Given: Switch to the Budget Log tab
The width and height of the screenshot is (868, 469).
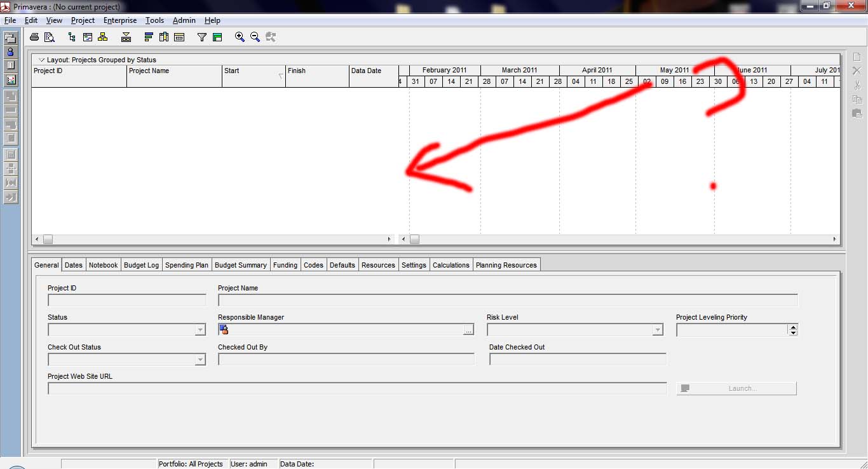Looking at the screenshot, I should (142, 265).
